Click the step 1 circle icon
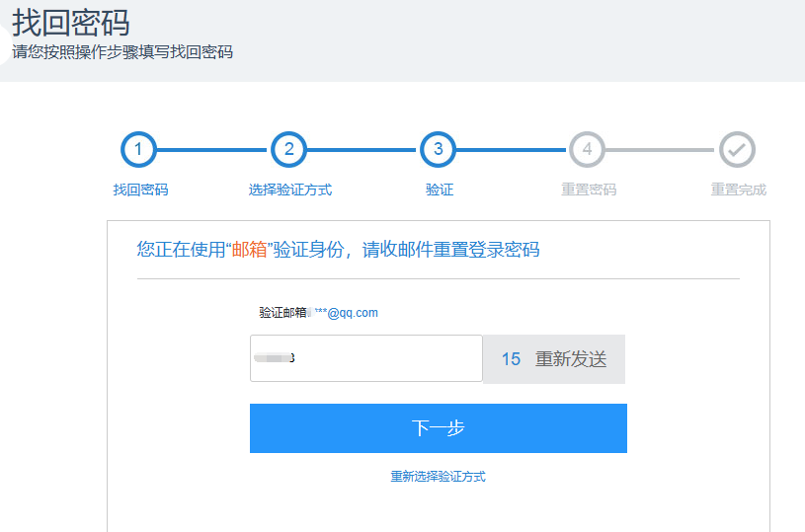The height and width of the screenshot is (532, 805). point(139,150)
